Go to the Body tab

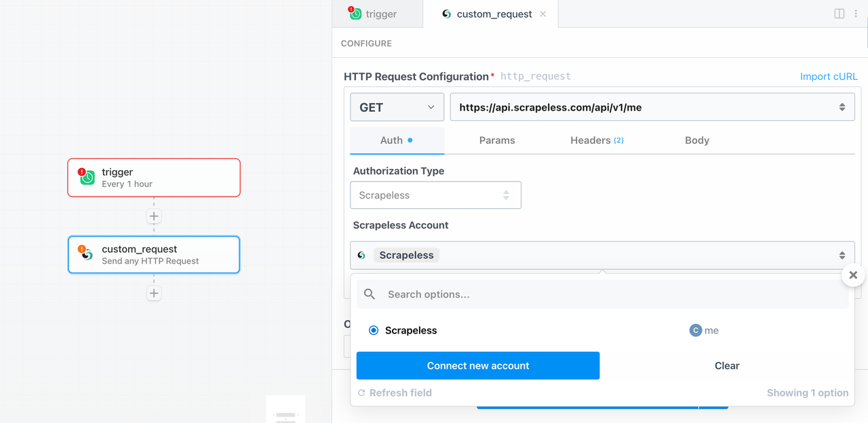tap(696, 140)
